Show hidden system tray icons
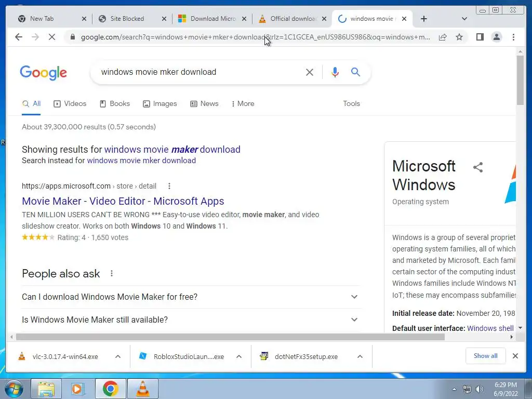Screen dimensions: 532x399 [454, 389]
